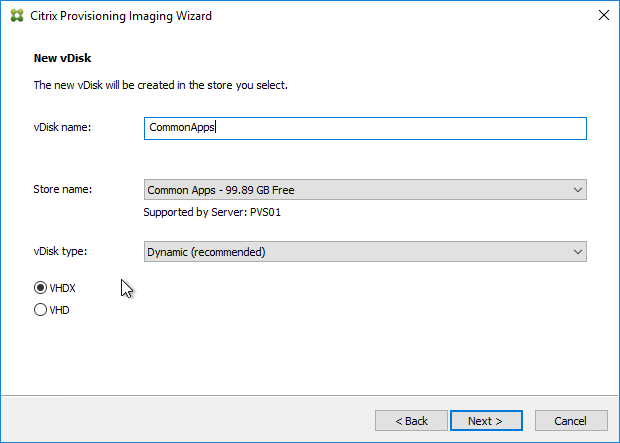620x443 pixels.
Task: Click the "Store name:" label
Action: click(x=62, y=189)
